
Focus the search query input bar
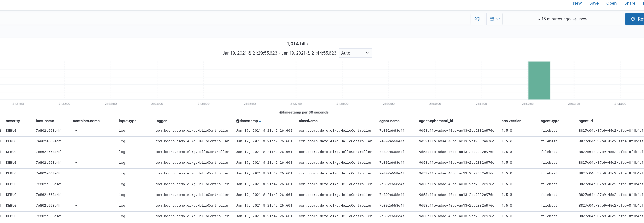(235, 19)
